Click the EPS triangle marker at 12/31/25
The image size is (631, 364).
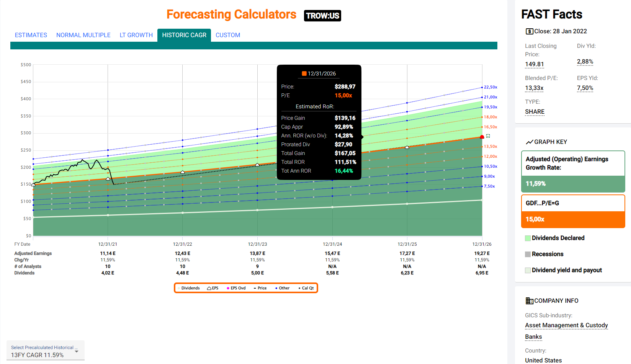[x=407, y=147]
